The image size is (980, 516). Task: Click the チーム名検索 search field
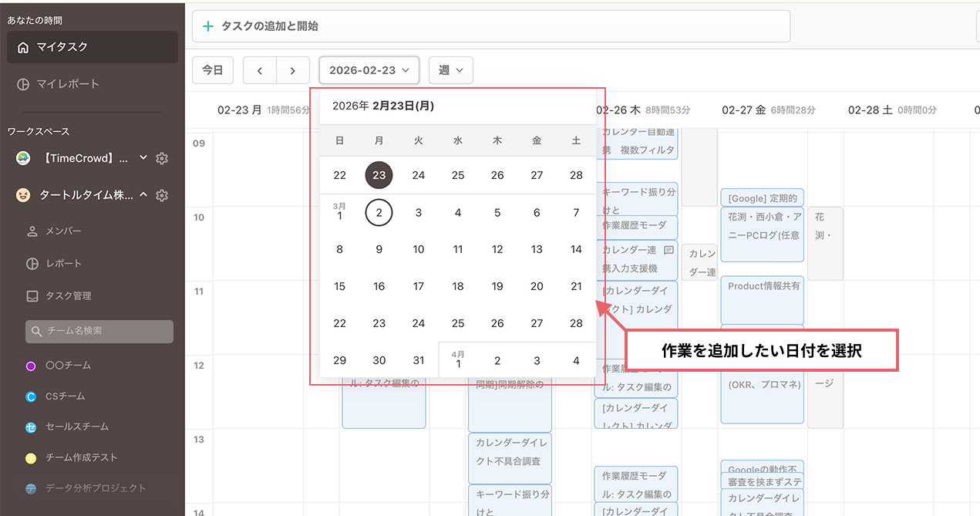pos(99,332)
